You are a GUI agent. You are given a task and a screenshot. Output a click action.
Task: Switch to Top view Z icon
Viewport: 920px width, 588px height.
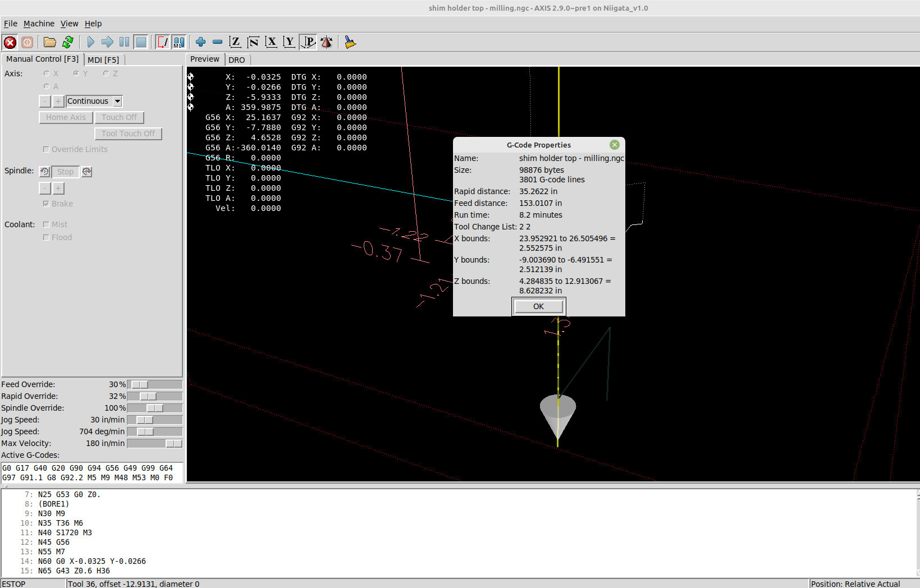point(235,42)
